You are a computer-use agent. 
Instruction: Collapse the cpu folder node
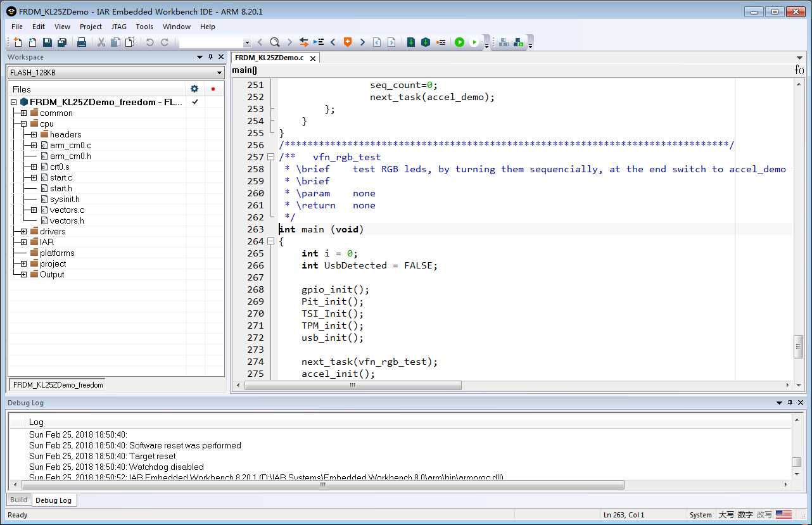coord(23,124)
